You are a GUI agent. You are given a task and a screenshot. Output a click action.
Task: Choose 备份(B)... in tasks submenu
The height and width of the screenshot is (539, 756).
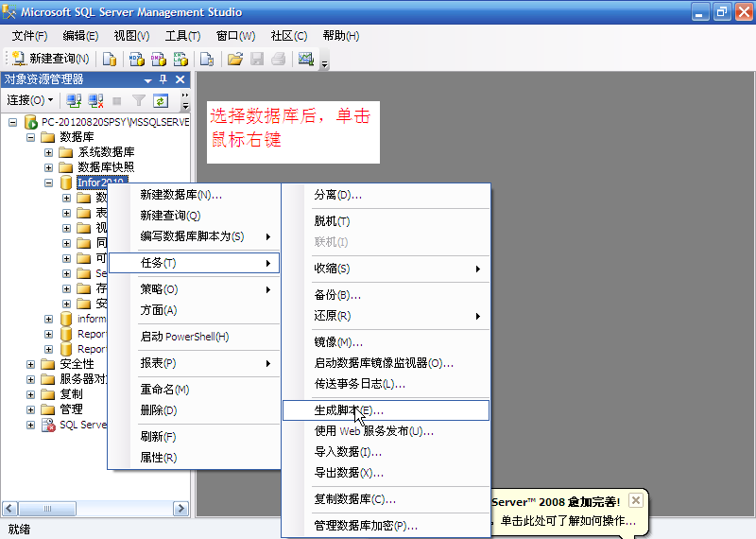(x=386, y=295)
